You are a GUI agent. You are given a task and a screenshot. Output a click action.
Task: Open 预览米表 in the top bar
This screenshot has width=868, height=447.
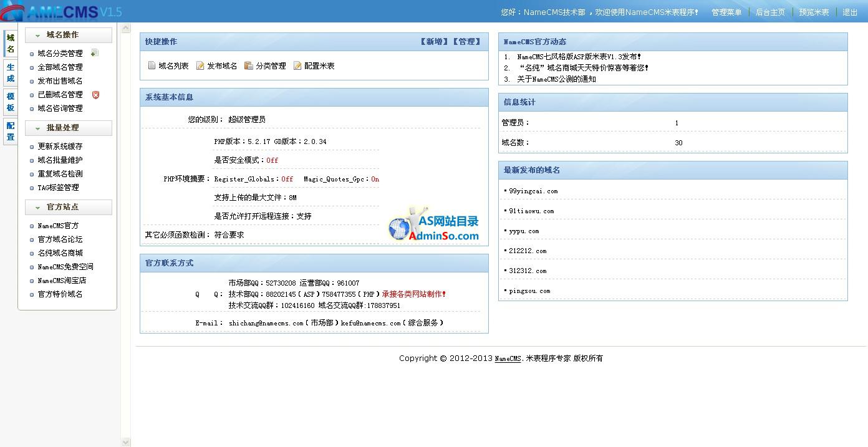tap(814, 12)
